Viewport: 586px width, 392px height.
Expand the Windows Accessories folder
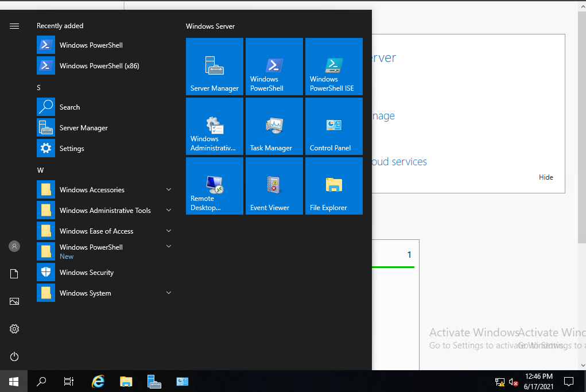coord(104,190)
